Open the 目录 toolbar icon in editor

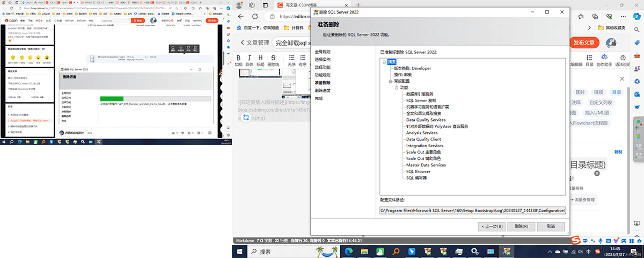(x=589, y=58)
